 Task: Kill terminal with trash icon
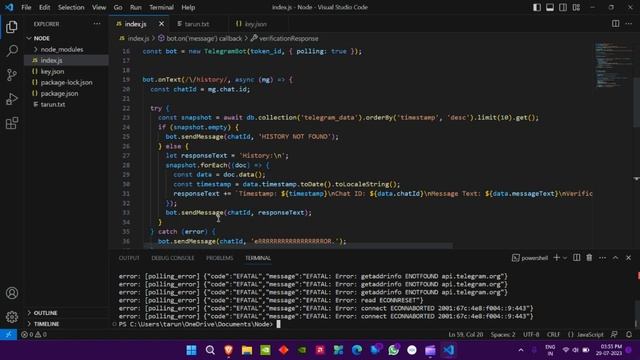tap(589, 258)
